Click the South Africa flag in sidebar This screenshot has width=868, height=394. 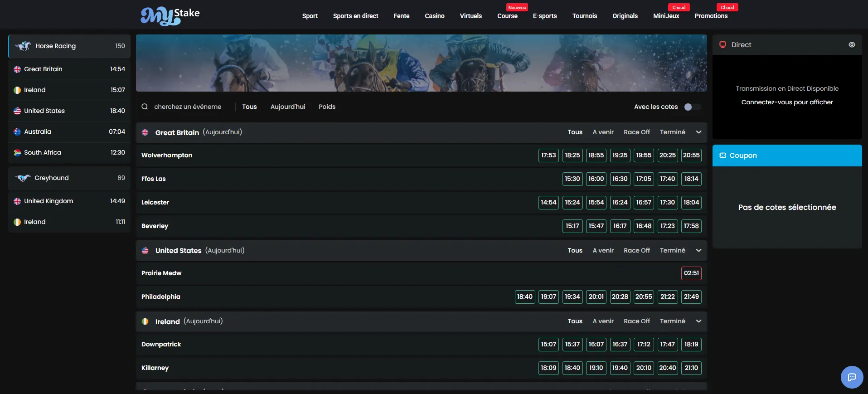pos(17,152)
